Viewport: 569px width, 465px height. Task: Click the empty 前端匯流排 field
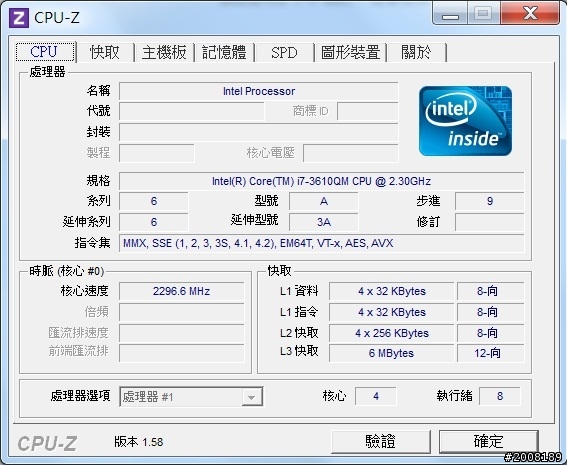click(181, 353)
